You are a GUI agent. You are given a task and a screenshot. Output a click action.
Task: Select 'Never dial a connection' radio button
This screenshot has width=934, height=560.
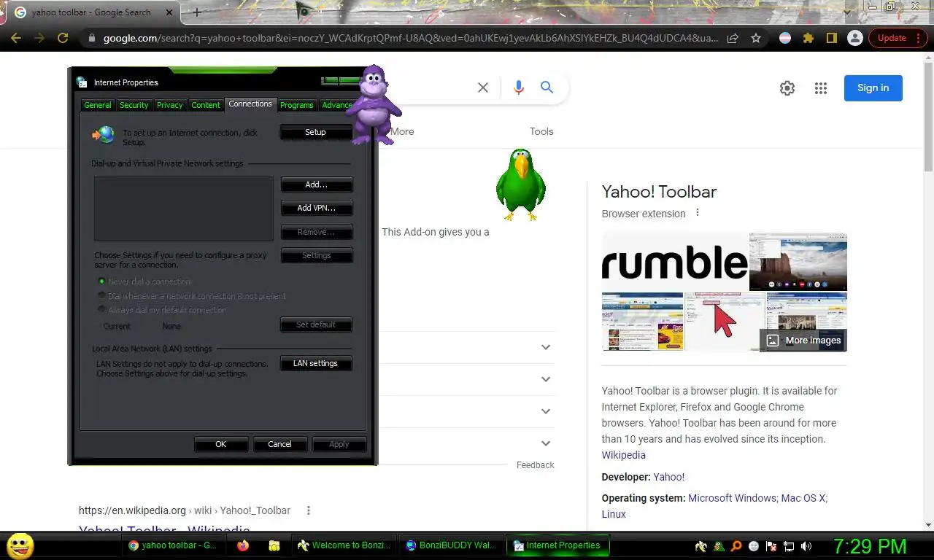click(101, 281)
